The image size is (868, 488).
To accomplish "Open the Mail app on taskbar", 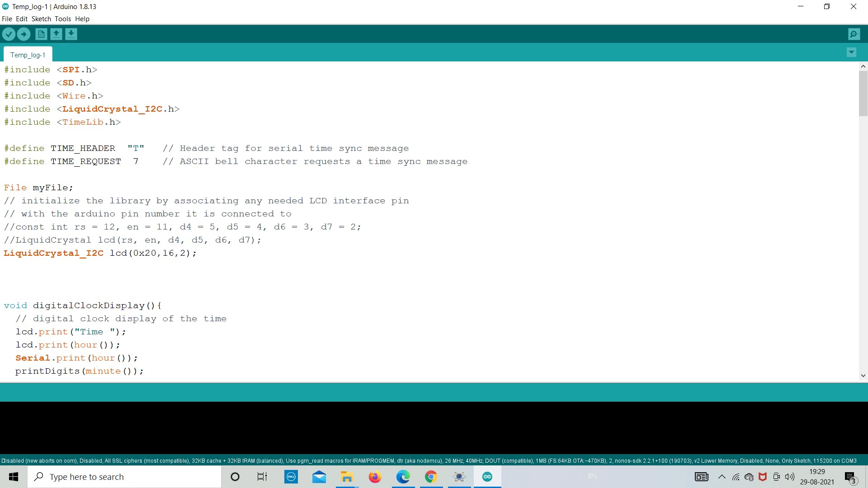I will click(319, 477).
